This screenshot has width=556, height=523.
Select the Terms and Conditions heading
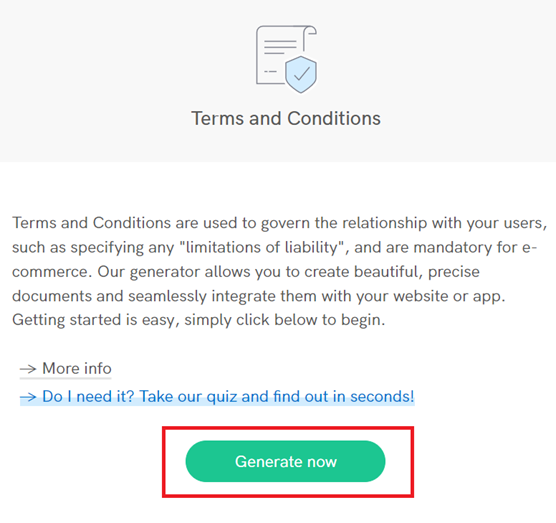click(286, 118)
